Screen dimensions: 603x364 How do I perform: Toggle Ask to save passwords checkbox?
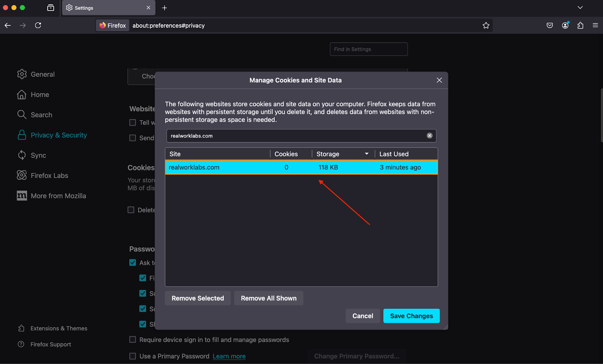coord(133,262)
